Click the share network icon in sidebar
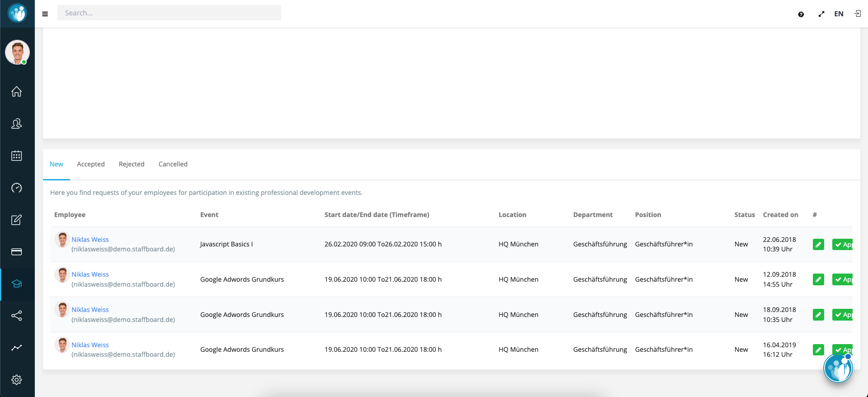This screenshot has width=868, height=397. click(x=17, y=316)
